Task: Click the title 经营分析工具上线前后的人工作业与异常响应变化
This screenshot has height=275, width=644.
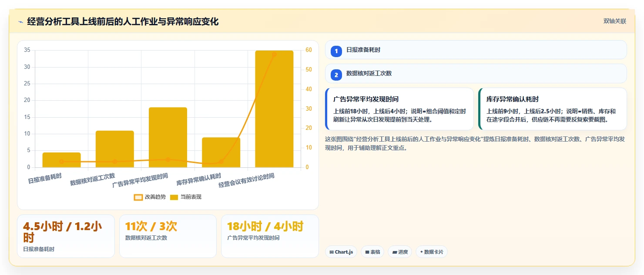Action: click(x=123, y=22)
